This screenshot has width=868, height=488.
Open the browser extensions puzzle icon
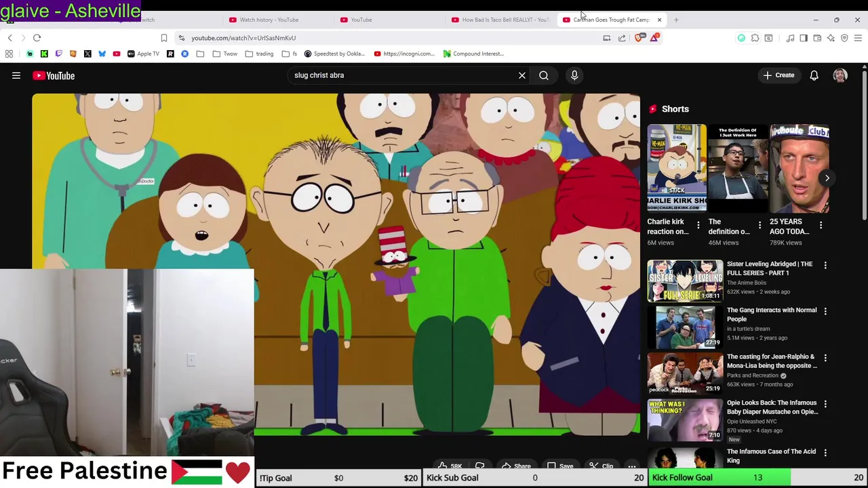point(755,38)
